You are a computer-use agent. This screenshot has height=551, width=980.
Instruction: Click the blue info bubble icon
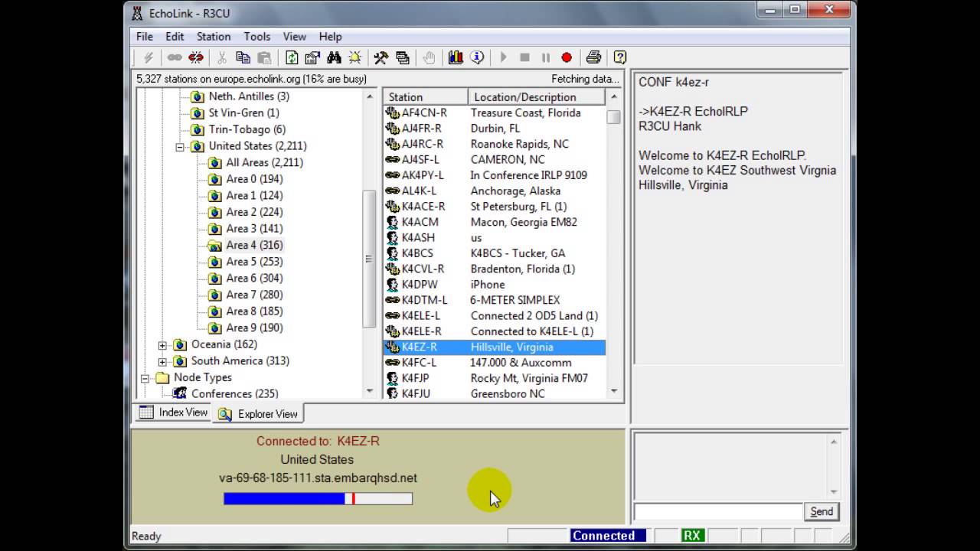[477, 57]
